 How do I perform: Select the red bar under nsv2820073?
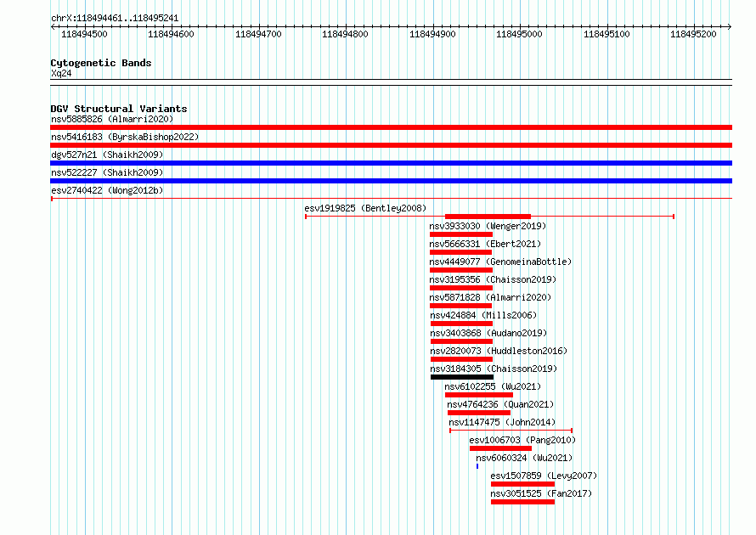click(x=461, y=359)
